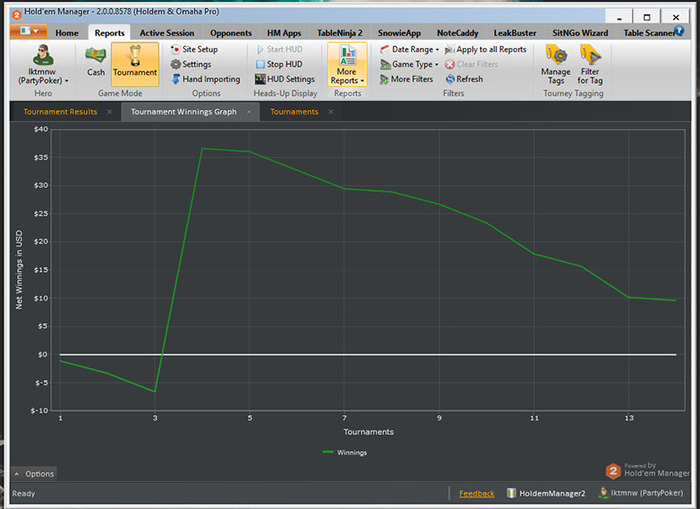Click Stop HUD
The image size is (700, 509).
coord(279,64)
